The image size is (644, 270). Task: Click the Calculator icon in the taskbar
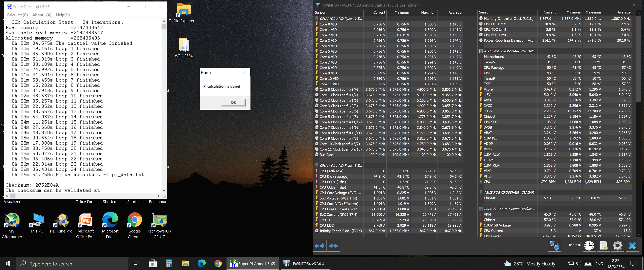coord(169,263)
